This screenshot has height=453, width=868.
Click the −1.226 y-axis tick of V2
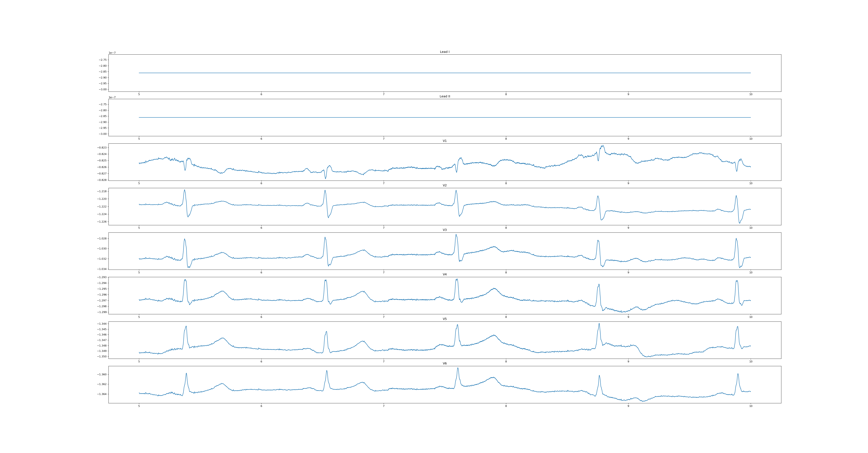[x=102, y=222]
